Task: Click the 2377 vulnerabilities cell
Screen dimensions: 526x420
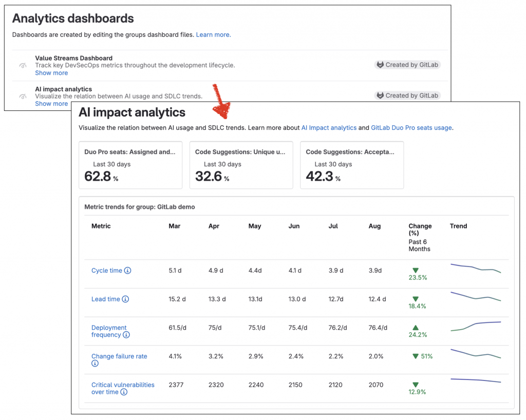Action: (x=176, y=385)
